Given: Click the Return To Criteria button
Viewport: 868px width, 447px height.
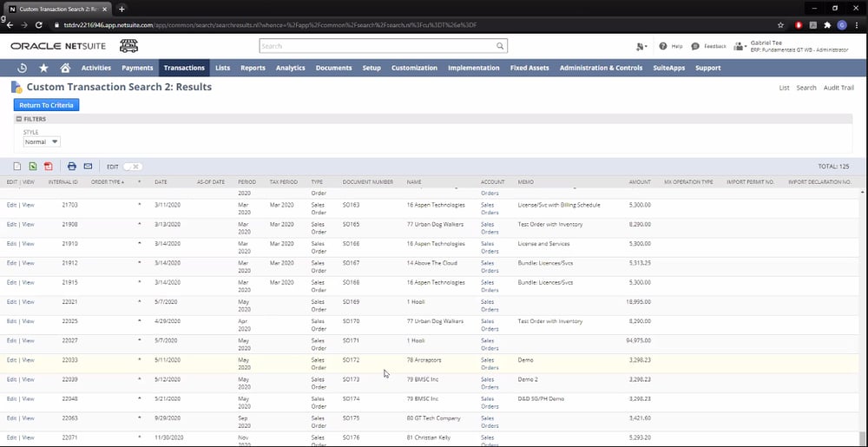Looking at the screenshot, I should pos(47,105).
